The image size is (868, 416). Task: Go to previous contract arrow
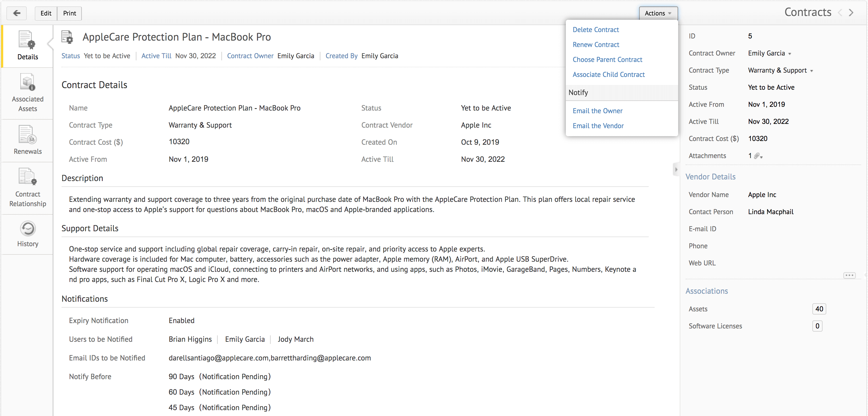840,13
